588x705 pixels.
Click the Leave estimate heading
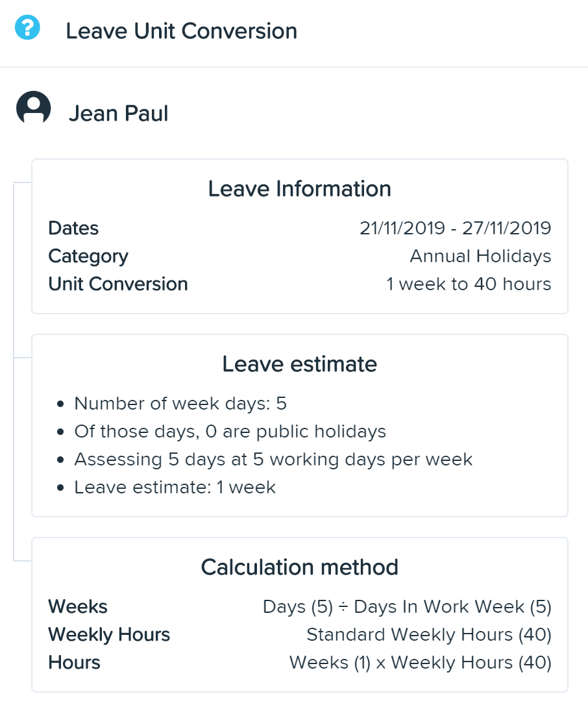click(x=300, y=364)
